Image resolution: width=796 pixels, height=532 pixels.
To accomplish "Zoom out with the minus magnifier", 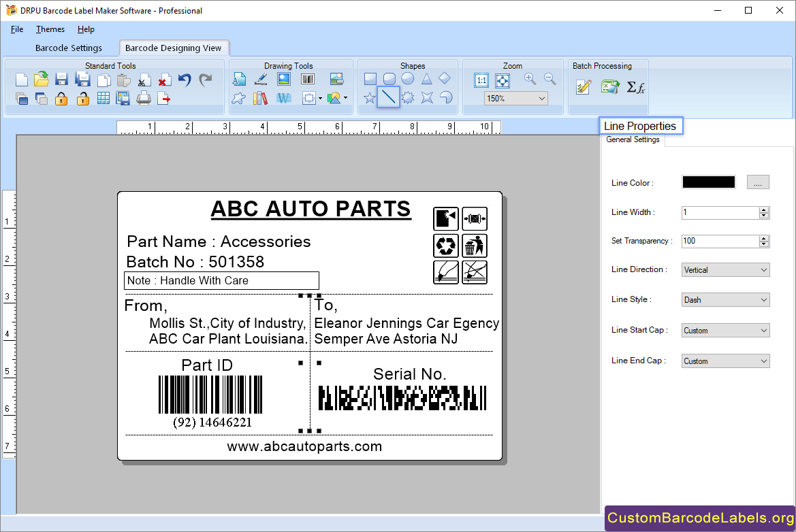I will point(550,79).
